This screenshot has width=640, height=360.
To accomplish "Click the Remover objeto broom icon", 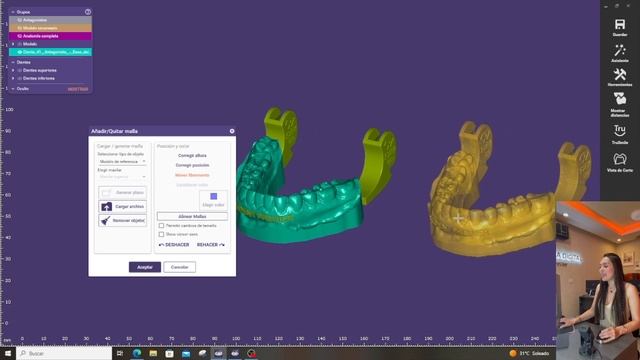I will 106,220.
